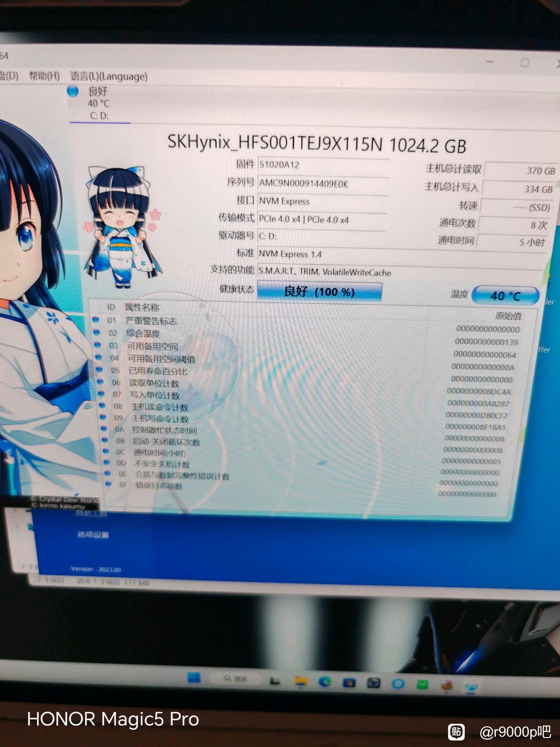The image size is (560, 747).
Task: Click the 良好 (100 %) health status button
Action: click(319, 292)
